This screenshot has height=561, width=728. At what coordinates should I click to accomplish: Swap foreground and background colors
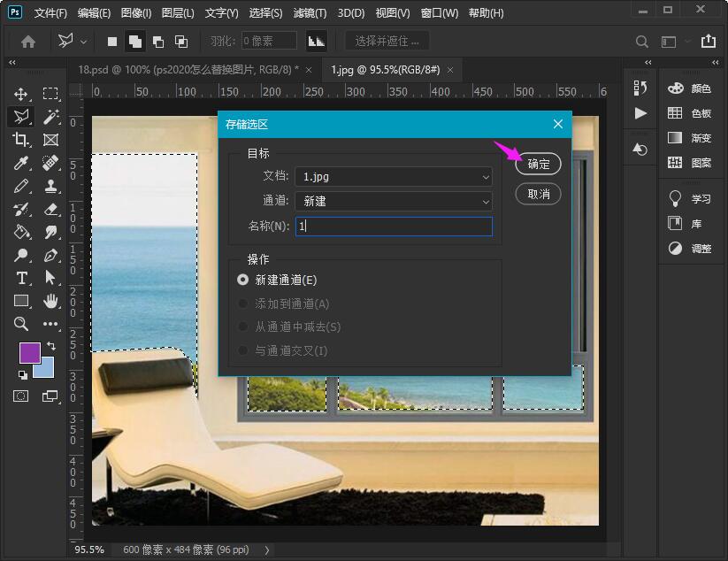51,346
